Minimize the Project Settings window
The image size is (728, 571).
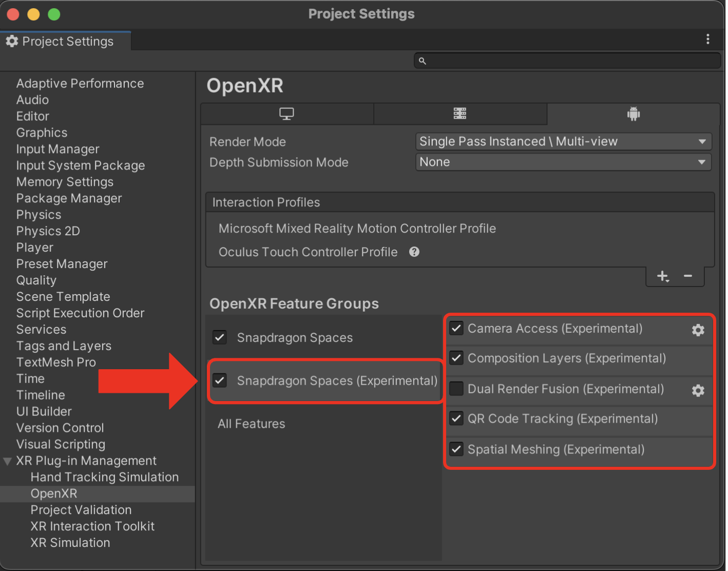(x=33, y=14)
